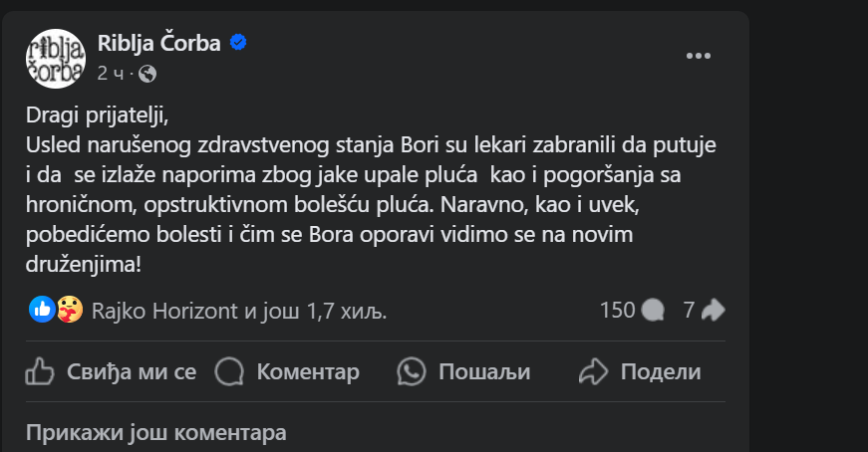This screenshot has width=868, height=452.
Task: Click the WhatsApp icon in the action bar
Action: click(x=411, y=372)
